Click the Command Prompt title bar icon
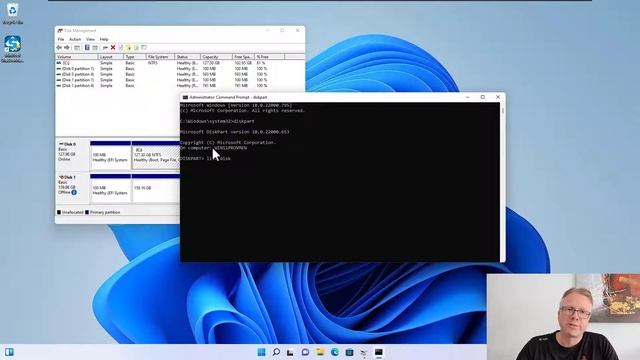The width and height of the screenshot is (640, 360). [x=185, y=97]
